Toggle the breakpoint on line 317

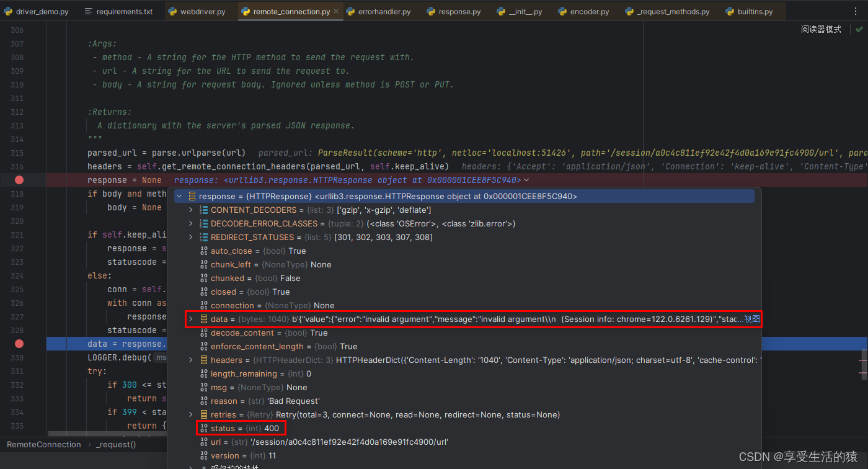pyautogui.click(x=18, y=180)
